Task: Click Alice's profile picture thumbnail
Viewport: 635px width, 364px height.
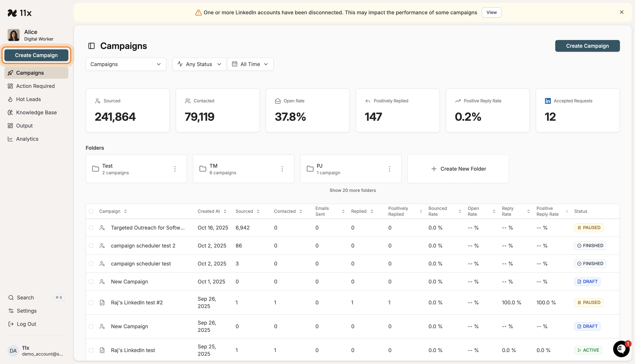Action: [14, 35]
